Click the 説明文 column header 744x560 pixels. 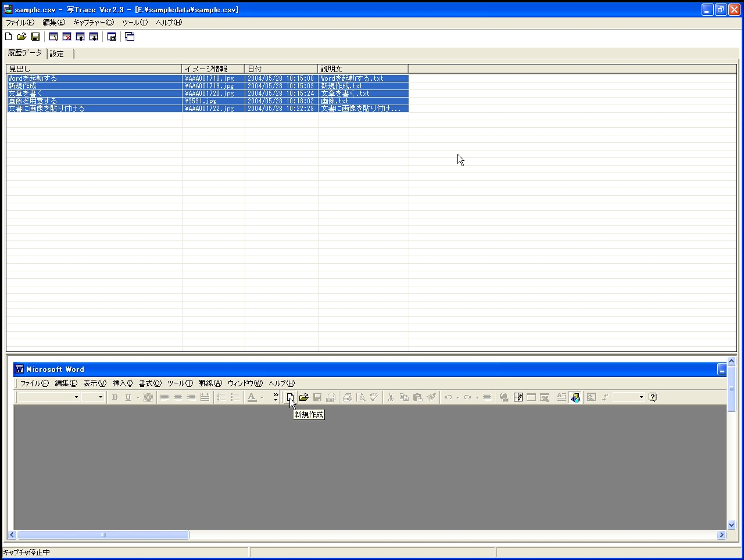click(363, 69)
